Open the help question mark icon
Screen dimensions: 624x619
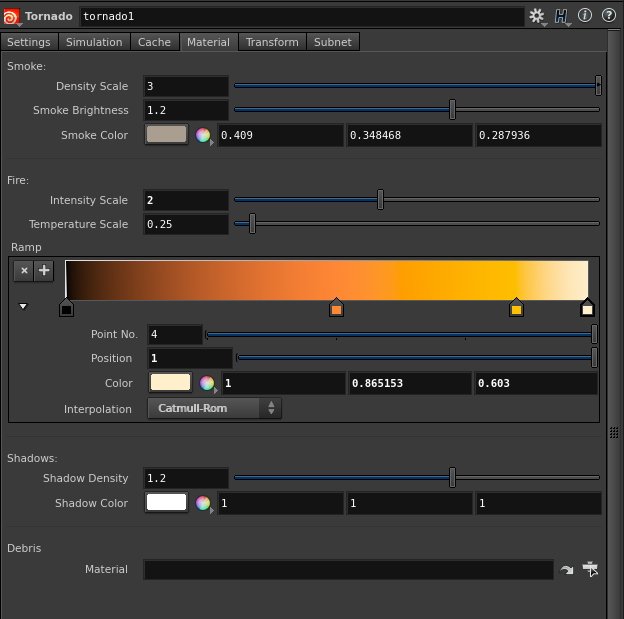(609, 16)
